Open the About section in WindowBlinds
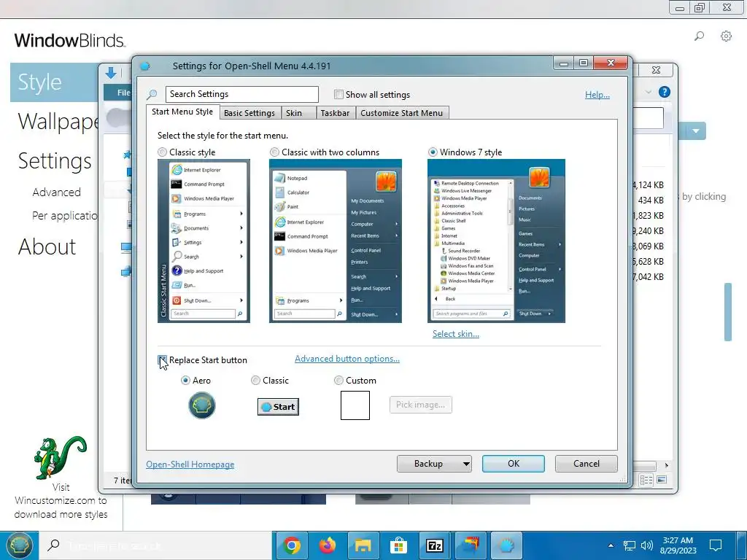Image resolution: width=747 pixels, height=560 pixels. point(47,246)
